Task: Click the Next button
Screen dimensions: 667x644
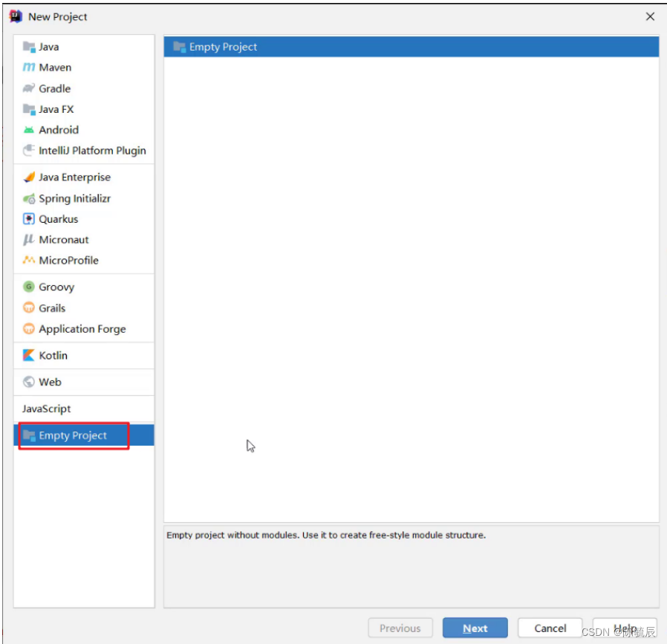Action: click(475, 628)
